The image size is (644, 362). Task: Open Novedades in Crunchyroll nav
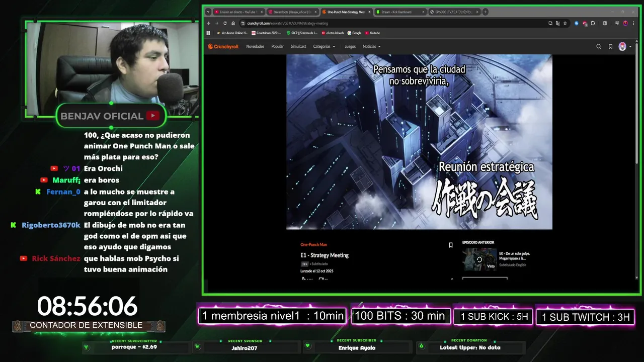click(x=255, y=46)
